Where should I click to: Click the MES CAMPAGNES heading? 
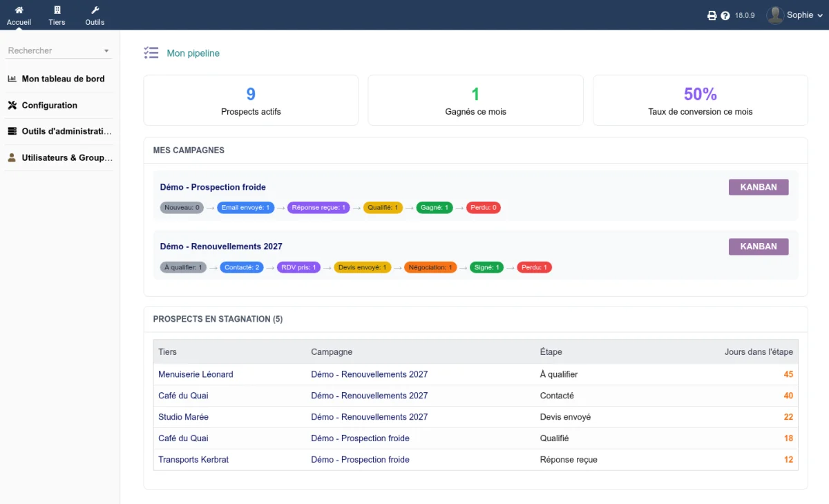[189, 151]
